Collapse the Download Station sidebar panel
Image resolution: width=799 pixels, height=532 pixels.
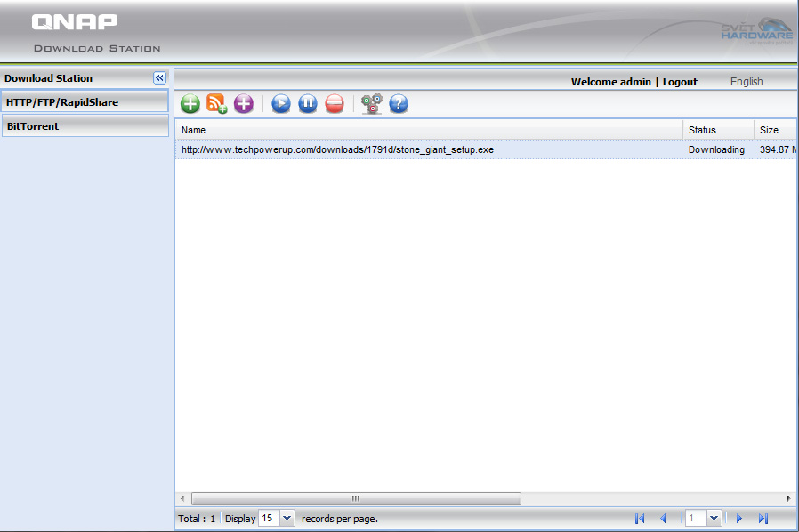point(160,78)
